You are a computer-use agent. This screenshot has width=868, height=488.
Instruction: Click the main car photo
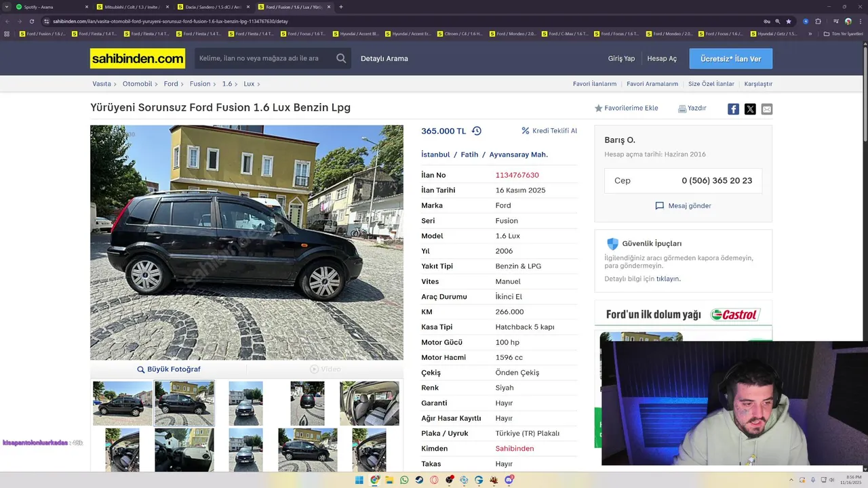coord(247,242)
